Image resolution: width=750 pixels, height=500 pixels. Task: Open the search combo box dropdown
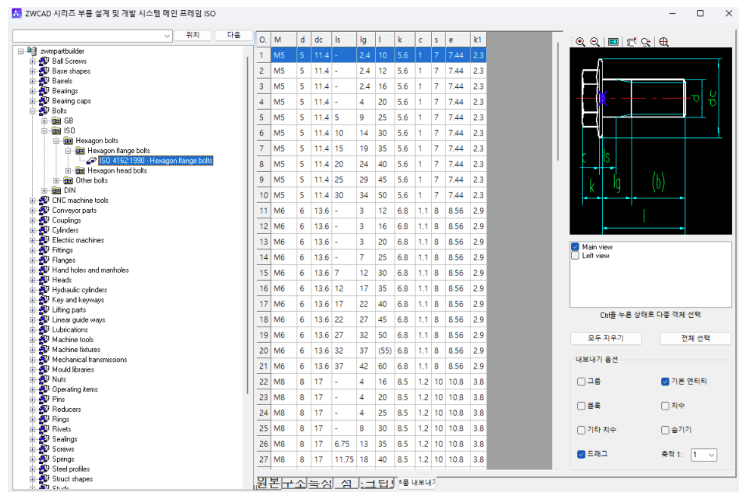point(166,36)
